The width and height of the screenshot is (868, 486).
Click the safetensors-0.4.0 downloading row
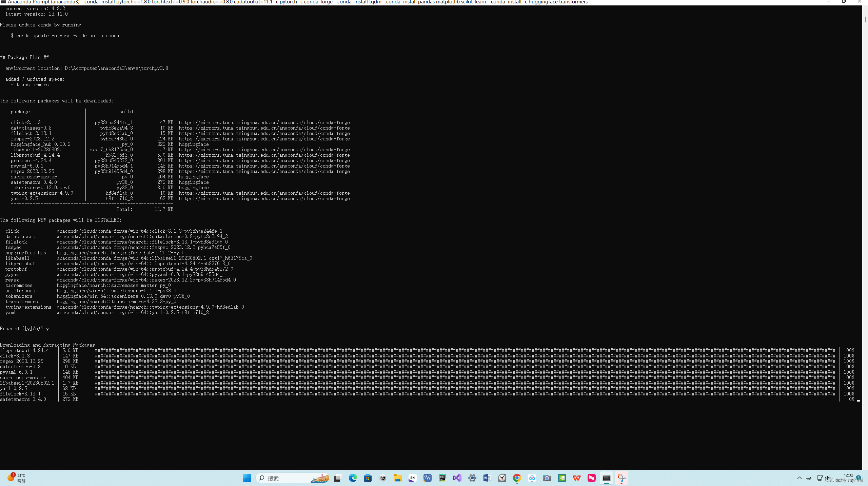(427, 399)
